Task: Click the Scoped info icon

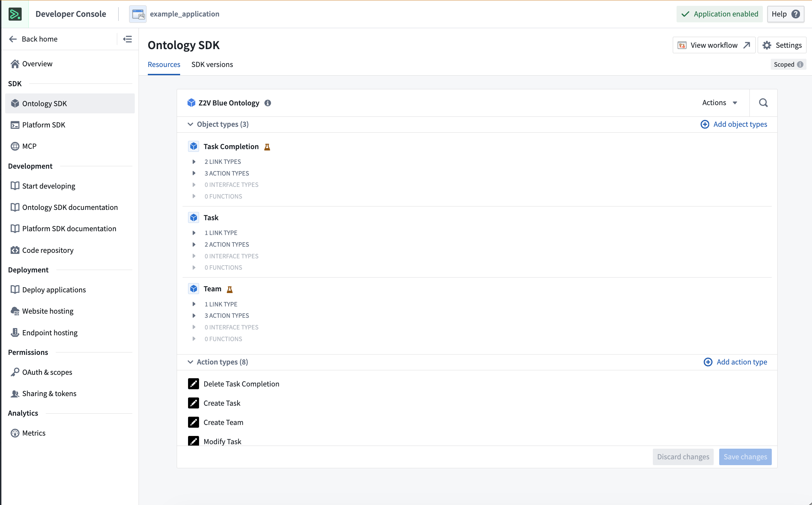Action: pos(800,65)
